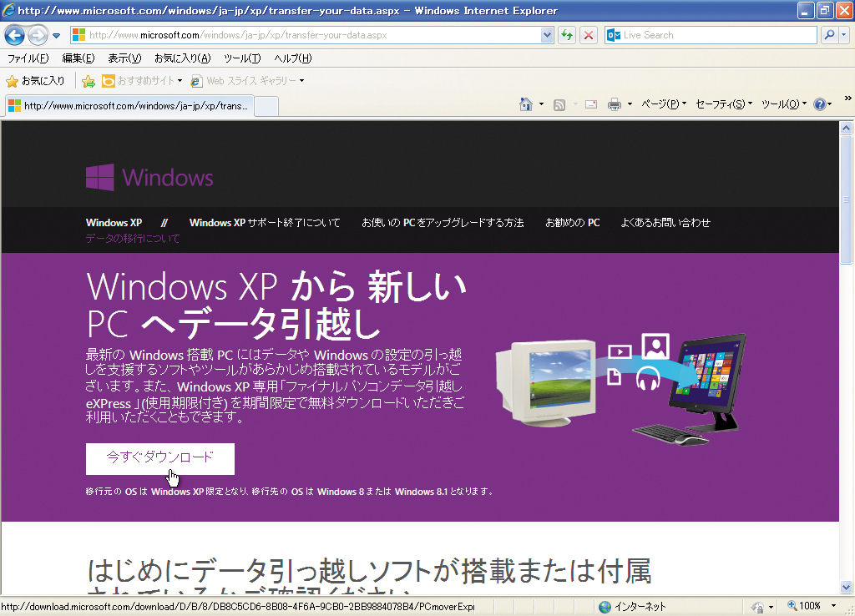Open the Web スライス ギャラリー dropdown
Image resolution: width=855 pixels, height=616 pixels.
coord(247,81)
